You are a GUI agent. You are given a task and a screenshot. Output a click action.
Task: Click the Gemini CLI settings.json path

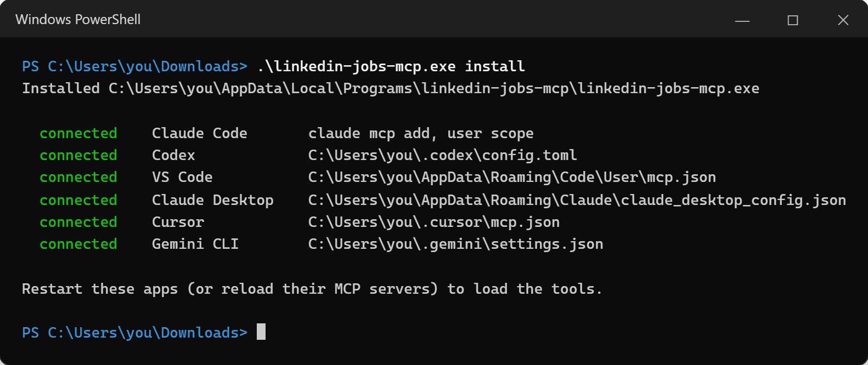(456, 244)
